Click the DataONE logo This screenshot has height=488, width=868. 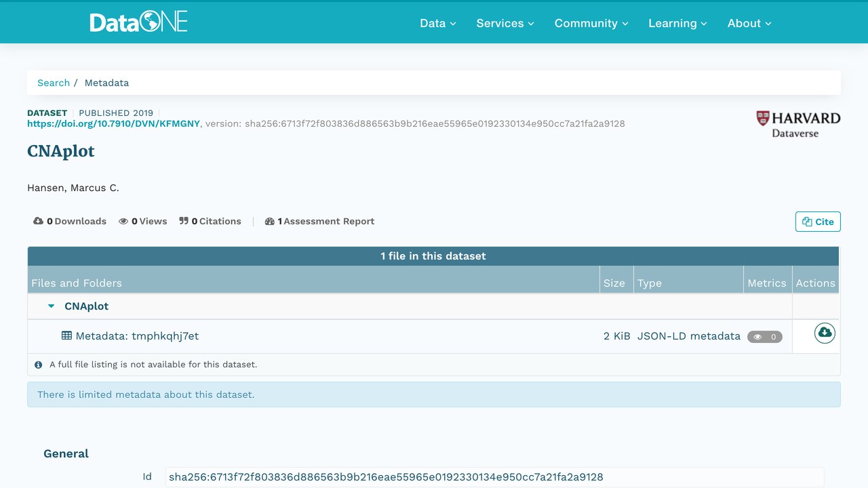[x=138, y=22]
